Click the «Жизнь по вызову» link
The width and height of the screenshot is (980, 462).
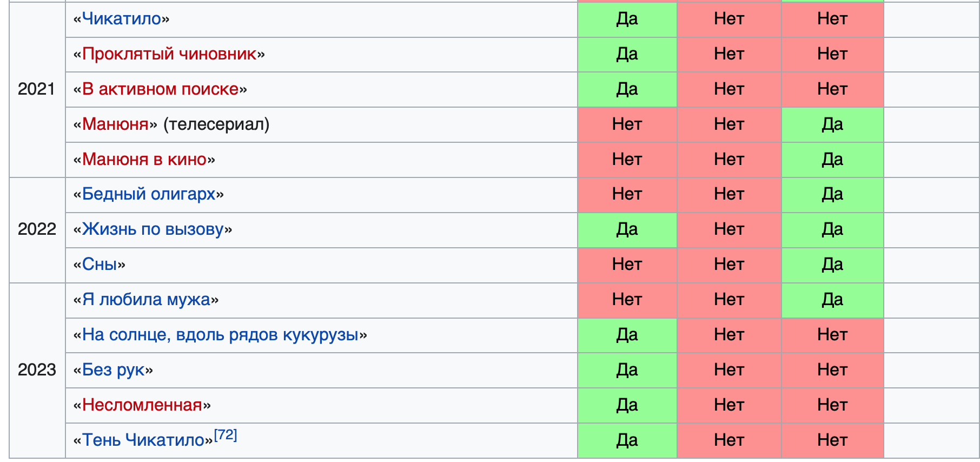pos(153,229)
